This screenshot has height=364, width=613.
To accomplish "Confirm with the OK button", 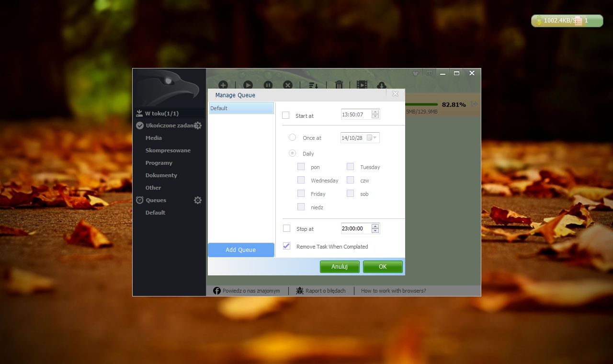I will tap(383, 267).
